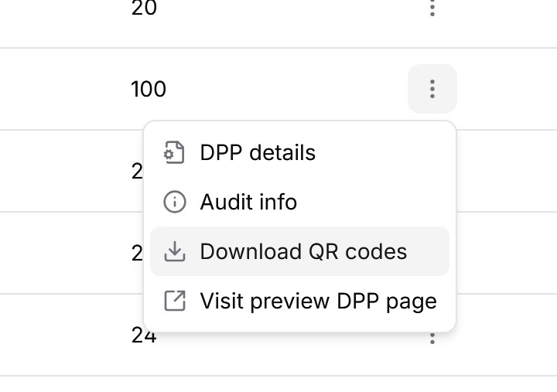Click the Audit info circle icon
Viewport: 557px width, 392px height.
click(x=175, y=202)
